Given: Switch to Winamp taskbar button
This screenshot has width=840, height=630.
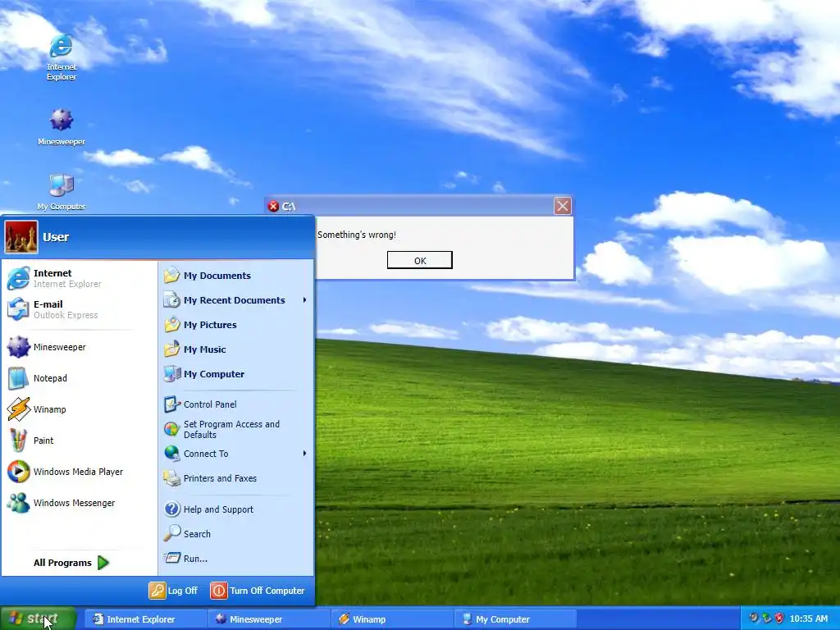Looking at the screenshot, I should click(392, 619).
